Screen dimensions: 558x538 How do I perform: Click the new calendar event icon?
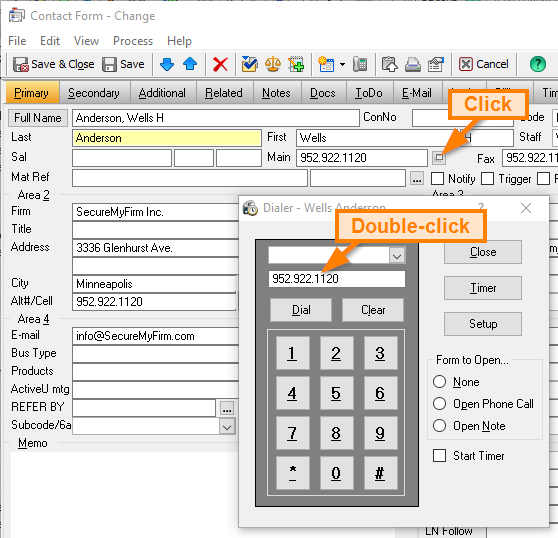pyautogui.click(x=326, y=64)
